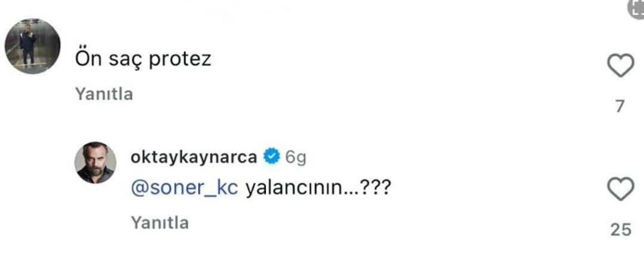Image resolution: width=644 pixels, height=266 pixels.
Task: Click the 6g timestamp
Action: (x=296, y=157)
